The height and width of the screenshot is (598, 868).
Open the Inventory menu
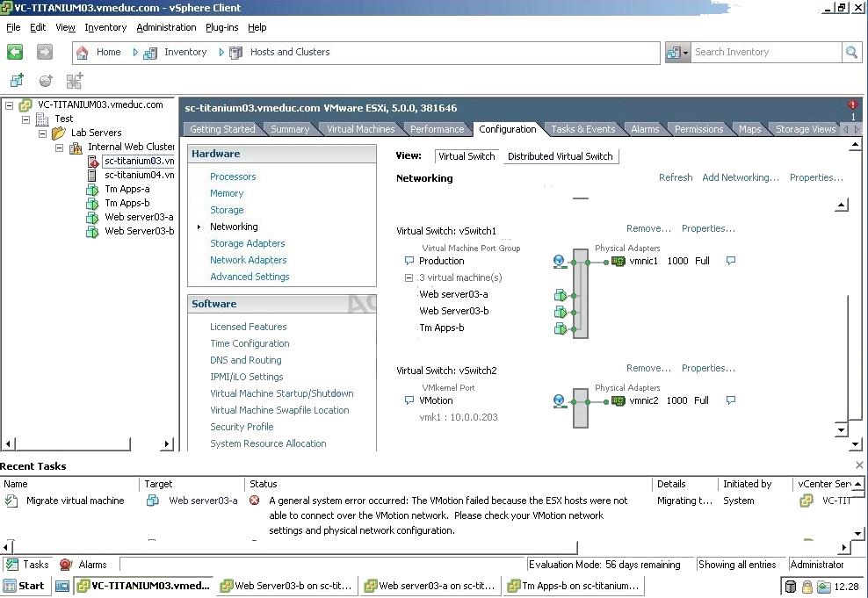point(105,27)
